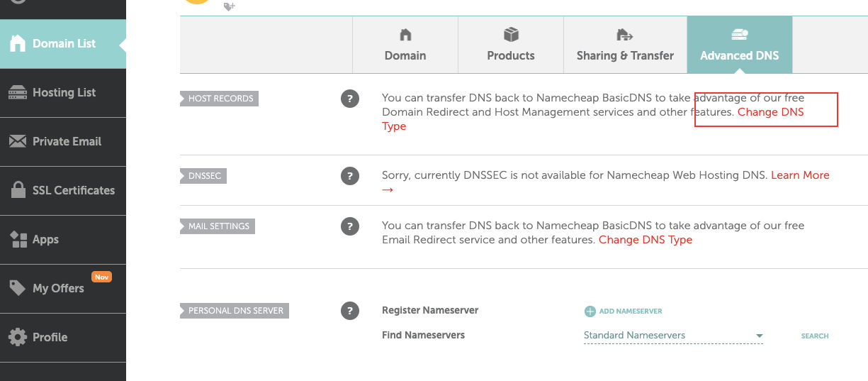Click the Search nameservers button
This screenshot has width=868, height=381.
click(x=815, y=336)
